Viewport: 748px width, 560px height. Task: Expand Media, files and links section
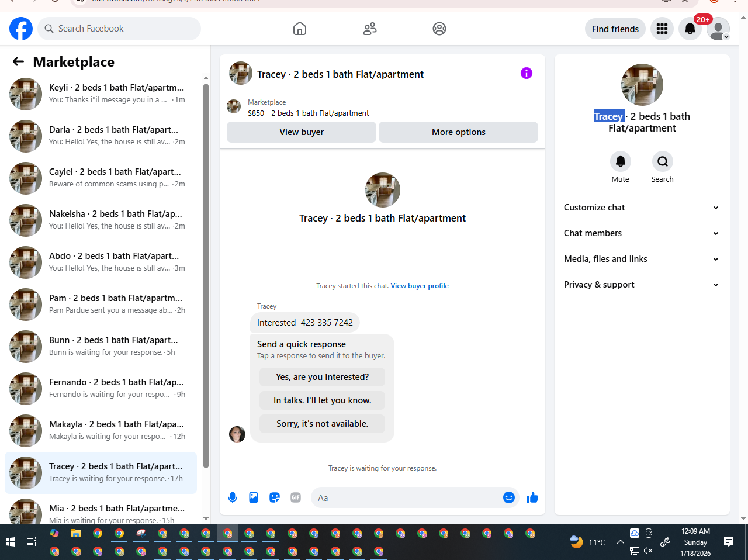(642, 259)
